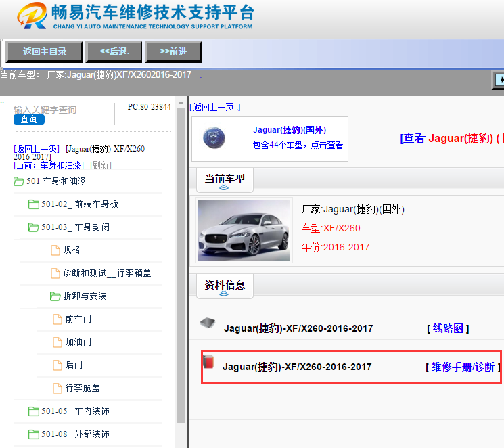Click 厂家:Jaguar(捷豹)(国外) text

(352, 209)
